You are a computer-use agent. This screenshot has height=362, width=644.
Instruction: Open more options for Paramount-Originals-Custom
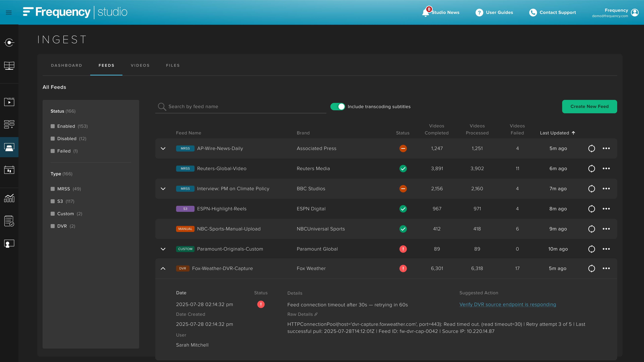[606, 249]
